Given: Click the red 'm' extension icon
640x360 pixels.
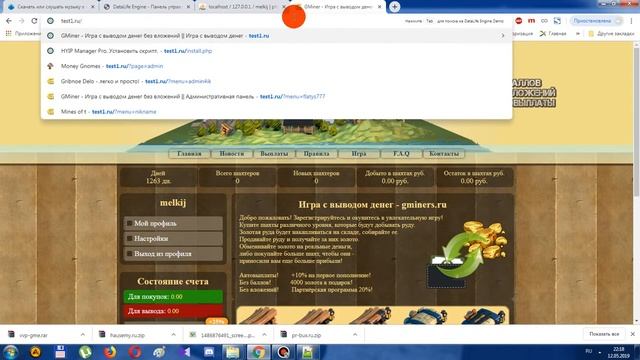Looking at the screenshot, I should tap(531, 21).
